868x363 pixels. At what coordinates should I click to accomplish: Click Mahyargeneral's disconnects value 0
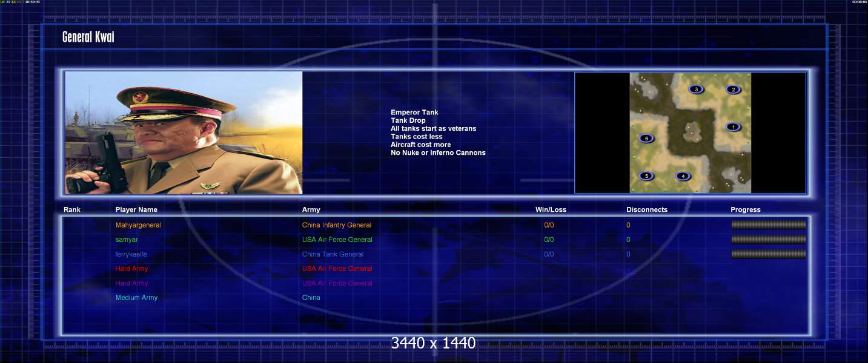[x=628, y=225]
